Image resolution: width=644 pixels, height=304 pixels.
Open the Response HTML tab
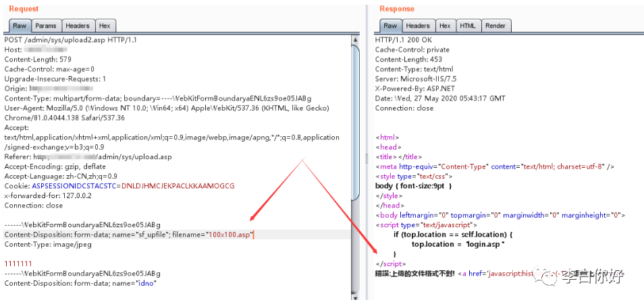point(467,26)
